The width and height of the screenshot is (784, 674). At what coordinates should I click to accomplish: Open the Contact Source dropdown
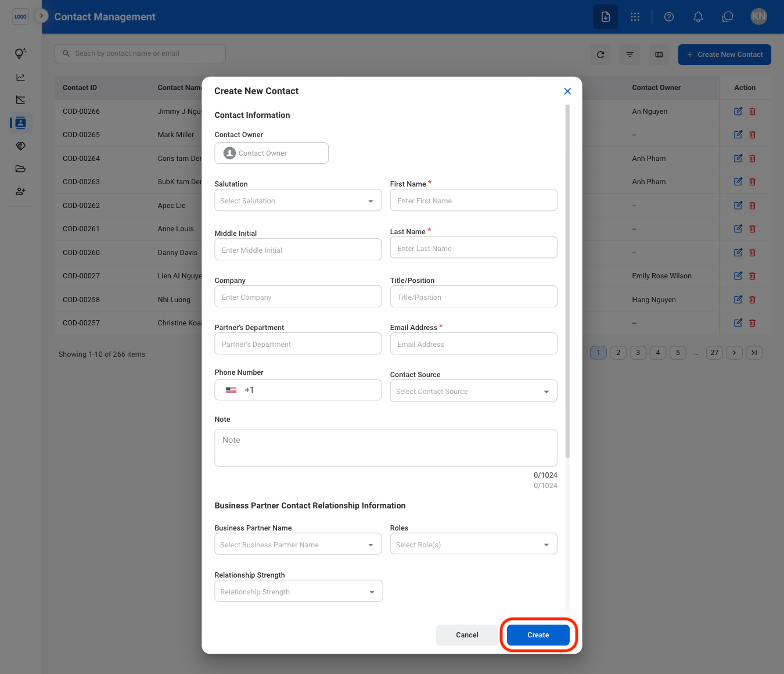473,391
